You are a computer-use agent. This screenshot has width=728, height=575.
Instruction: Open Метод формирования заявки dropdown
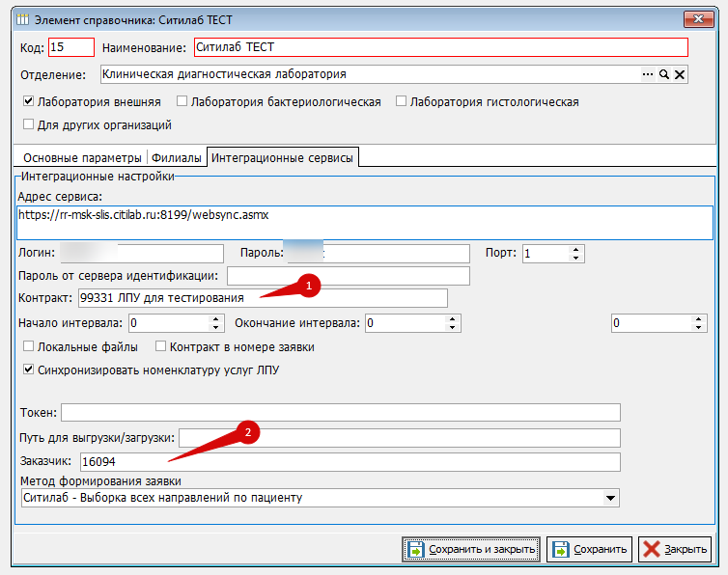coord(609,498)
